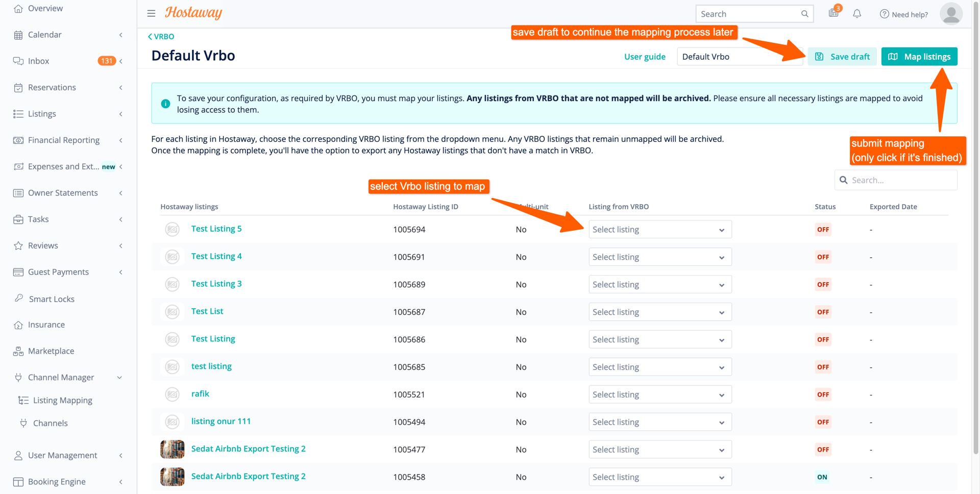Click the Financial Reporting icon
This screenshot has width=980, height=494.
tap(18, 140)
